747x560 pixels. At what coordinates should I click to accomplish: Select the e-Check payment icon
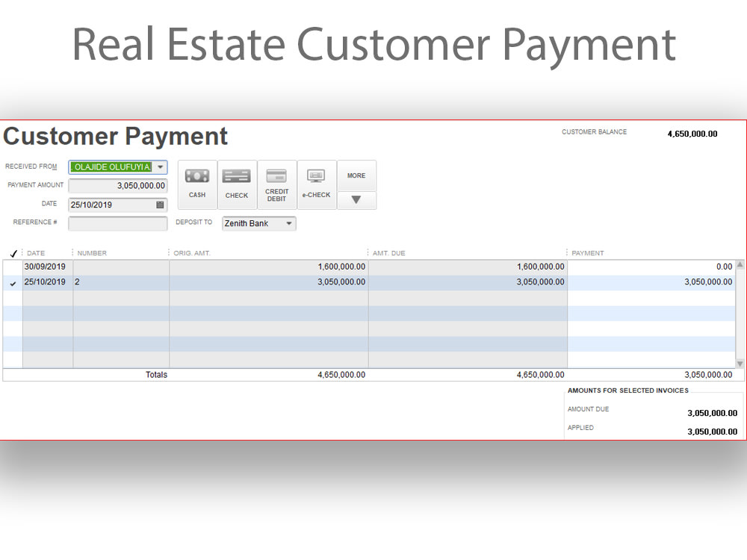tap(316, 184)
